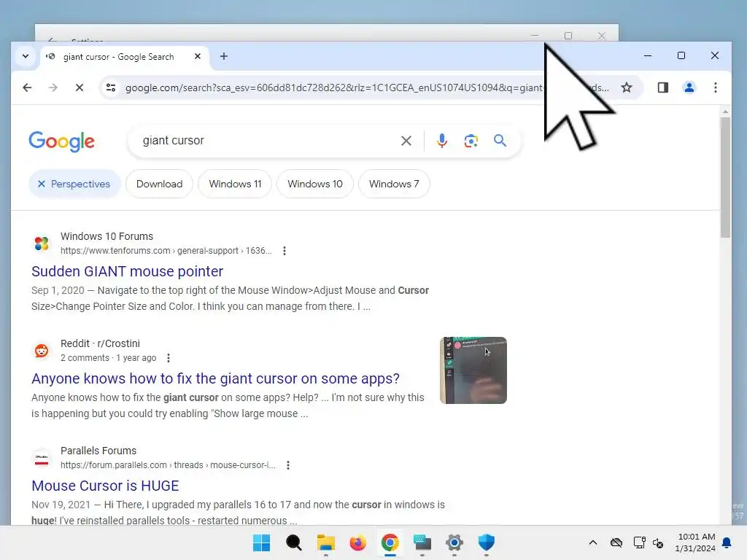Open a new Chrome tab
Screen dimensions: 747x560
223,56
